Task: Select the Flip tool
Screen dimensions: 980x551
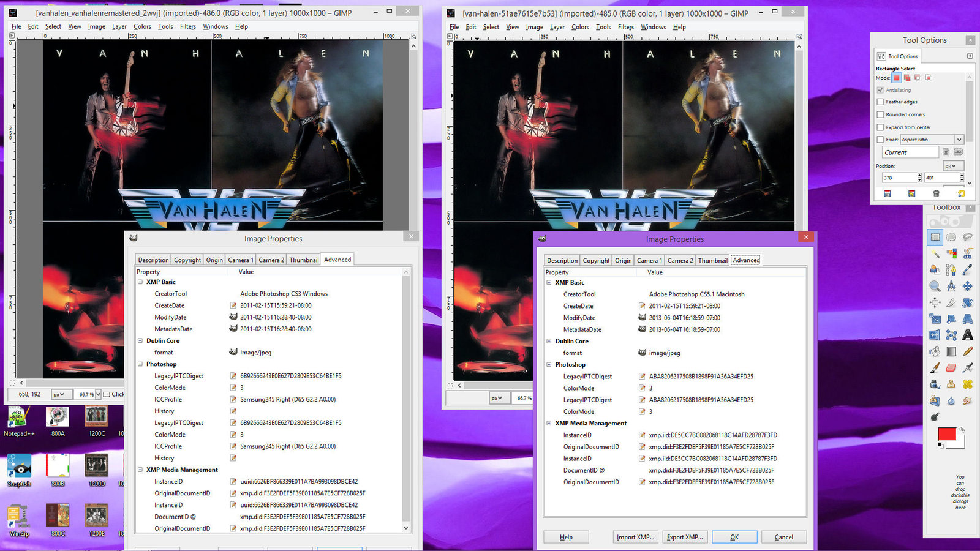Action: 935,335
